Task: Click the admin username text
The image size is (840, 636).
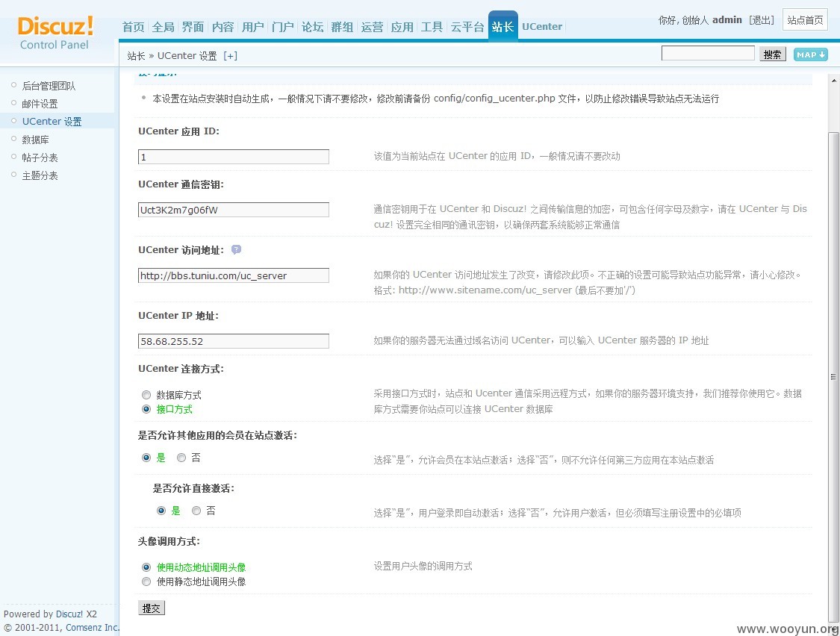Action: (x=727, y=20)
